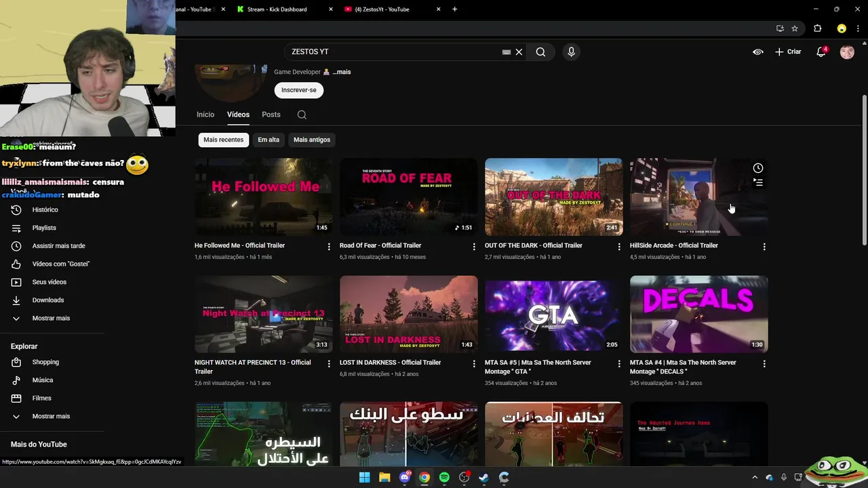868x488 pixels.
Task: Click the eye icon beside Criar
Action: point(758,52)
